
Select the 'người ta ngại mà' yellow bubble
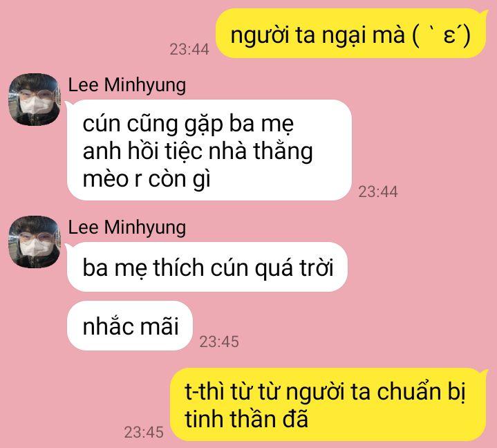(351, 34)
